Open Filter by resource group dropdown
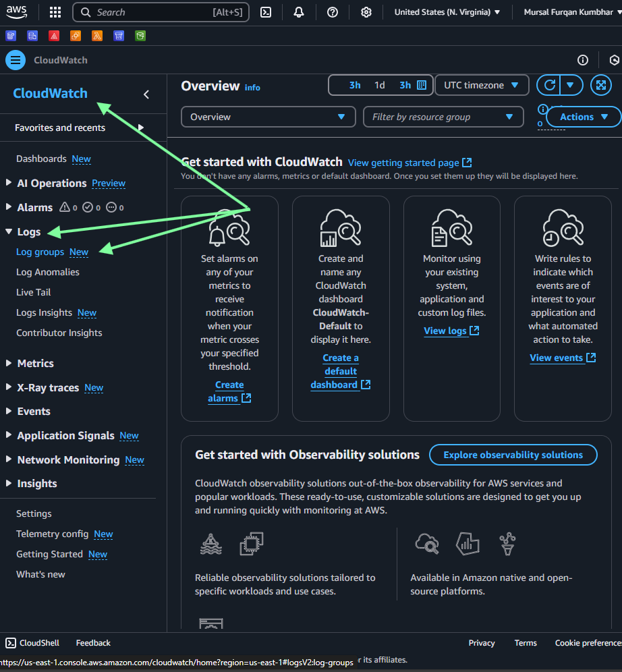This screenshot has width=622, height=672. [x=443, y=117]
